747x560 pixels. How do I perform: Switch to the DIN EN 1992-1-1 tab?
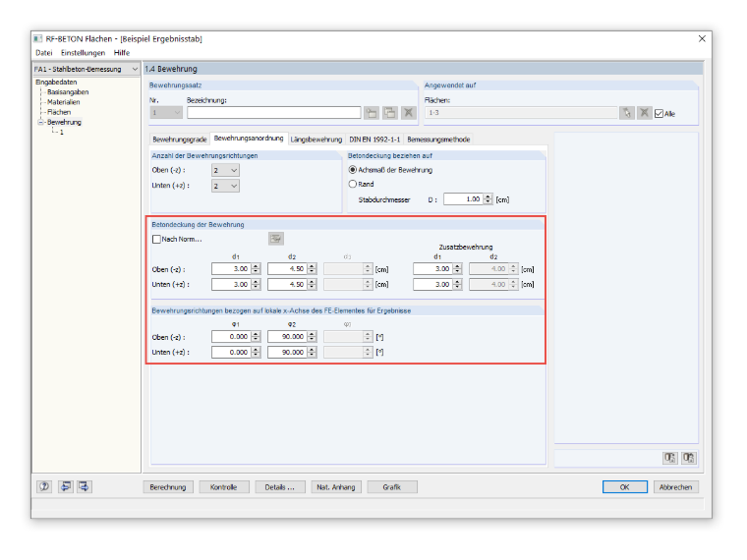(x=374, y=140)
